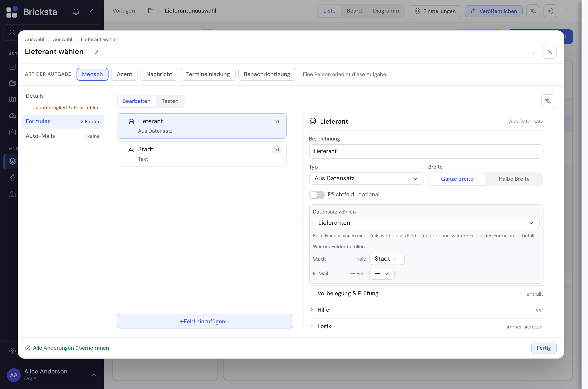Click the Bezeichnung input field
588x389 pixels.
[x=426, y=151]
